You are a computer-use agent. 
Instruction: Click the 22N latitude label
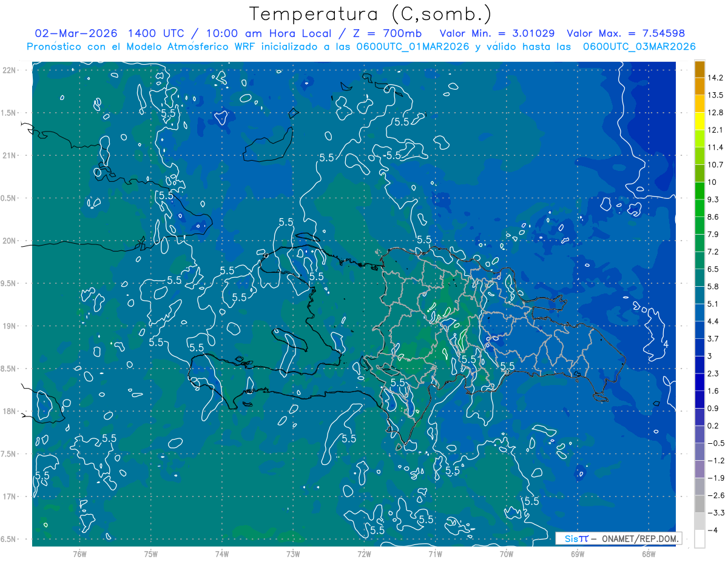(x=8, y=70)
